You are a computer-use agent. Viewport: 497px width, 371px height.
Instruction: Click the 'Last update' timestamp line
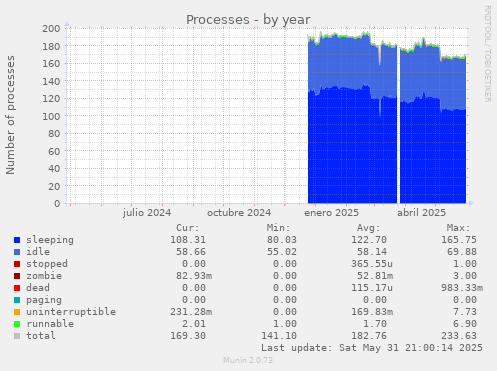coord(372,348)
